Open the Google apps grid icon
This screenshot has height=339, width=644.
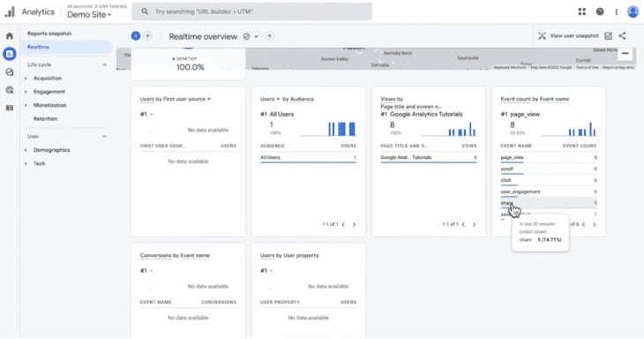pos(581,11)
